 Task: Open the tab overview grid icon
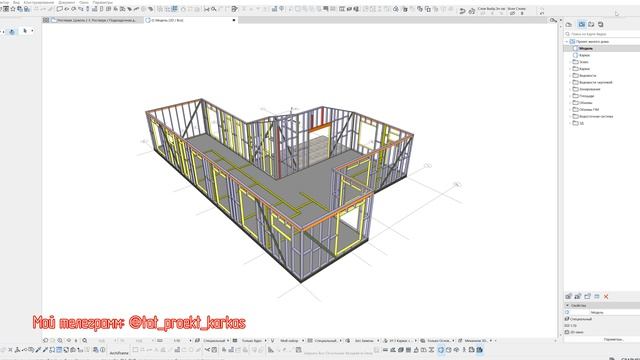click(x=46, y=20)
